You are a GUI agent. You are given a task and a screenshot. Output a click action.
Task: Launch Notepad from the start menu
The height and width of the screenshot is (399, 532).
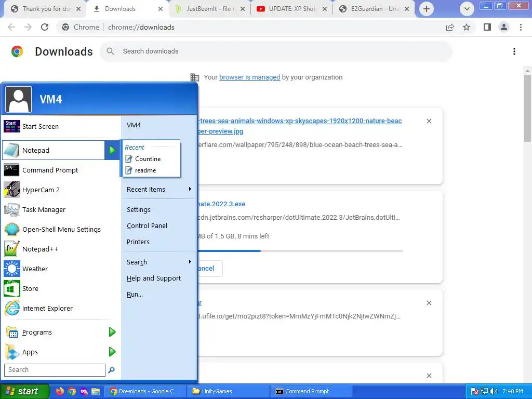[54, 150]
